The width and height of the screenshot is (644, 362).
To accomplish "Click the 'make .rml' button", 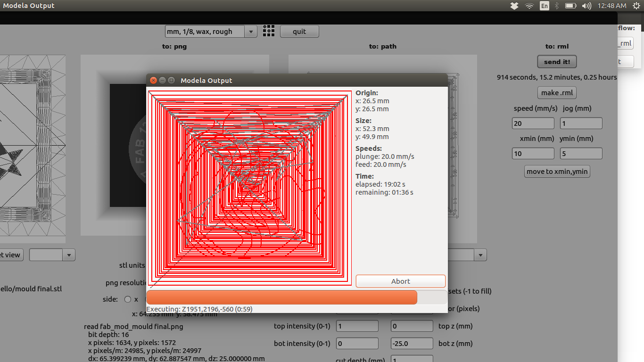I will [x=557, y=92].
